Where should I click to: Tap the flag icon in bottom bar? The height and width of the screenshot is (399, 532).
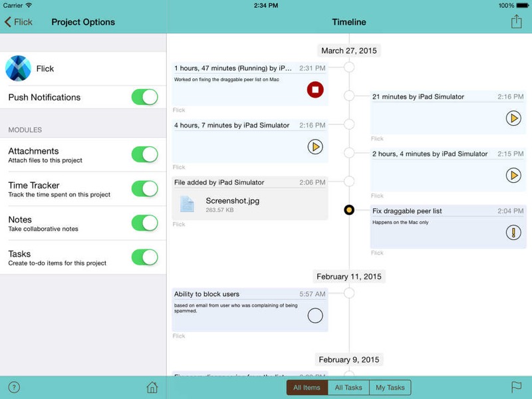pos(516,388)
